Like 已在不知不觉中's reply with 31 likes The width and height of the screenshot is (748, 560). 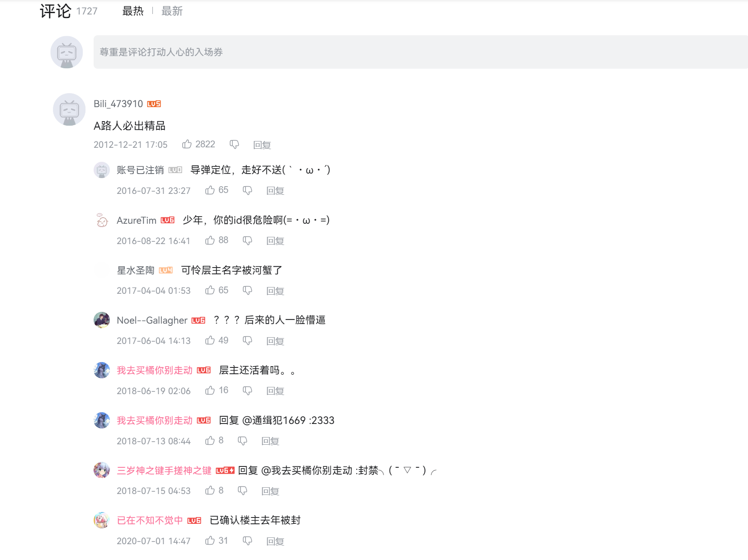point(210,541)
